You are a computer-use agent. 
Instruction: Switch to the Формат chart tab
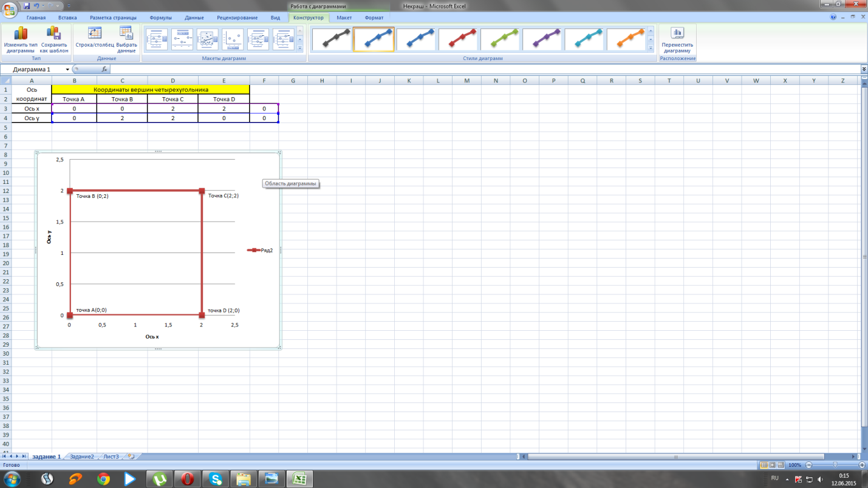coord(374,18)
